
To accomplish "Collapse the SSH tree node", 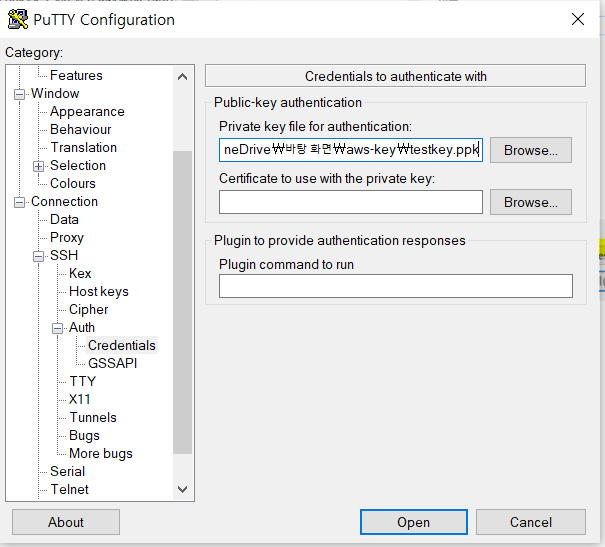I will click(38, 256).
